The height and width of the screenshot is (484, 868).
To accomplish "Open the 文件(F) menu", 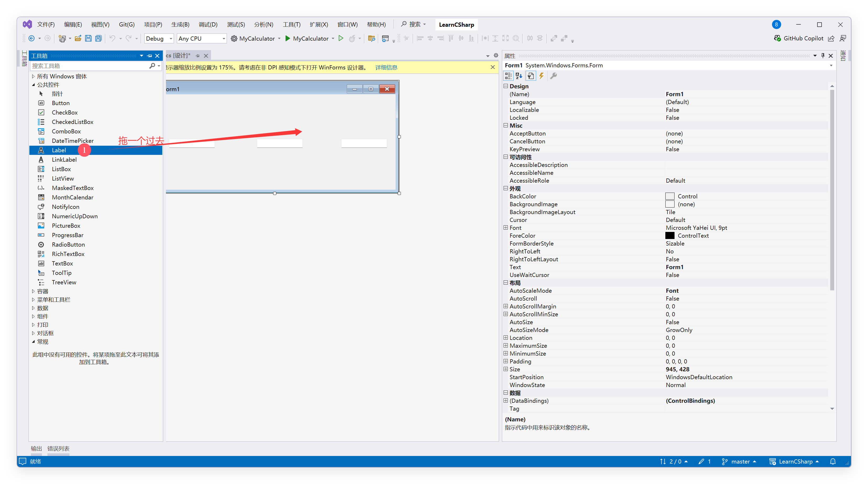I will tap(46, 24).
